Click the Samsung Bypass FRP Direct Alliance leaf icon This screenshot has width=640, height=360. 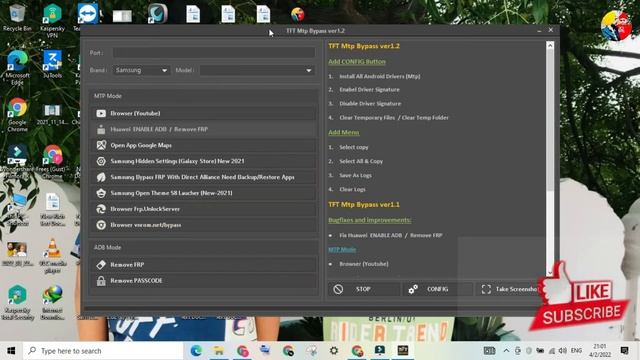click(x=101, y=177)
